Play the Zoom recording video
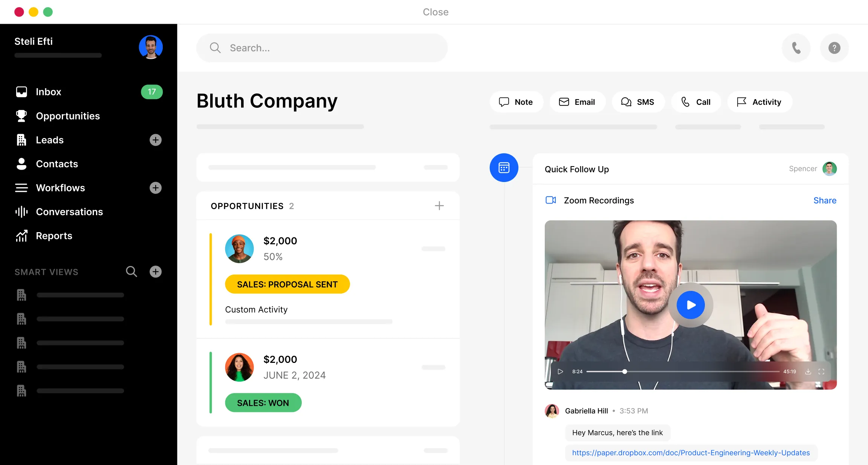The width and height of the screenshot is (868, 465). click(691, 305)
